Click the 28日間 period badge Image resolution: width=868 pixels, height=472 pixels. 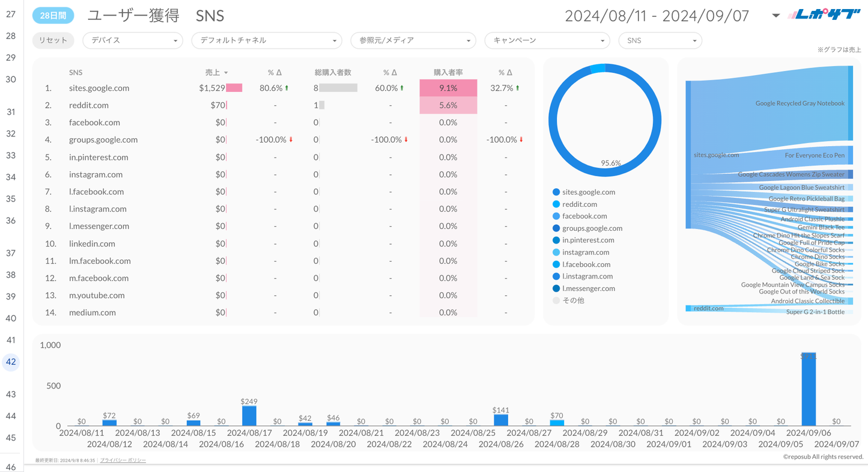point(53,16)
